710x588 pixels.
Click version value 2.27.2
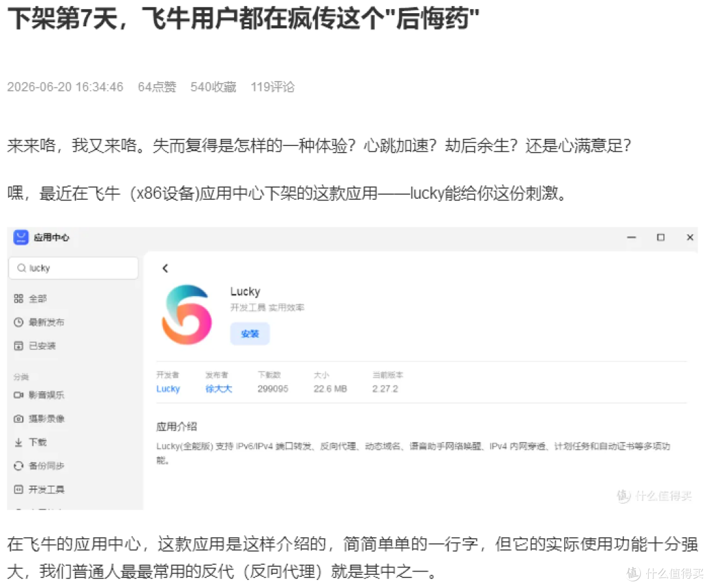click(385, 389)
